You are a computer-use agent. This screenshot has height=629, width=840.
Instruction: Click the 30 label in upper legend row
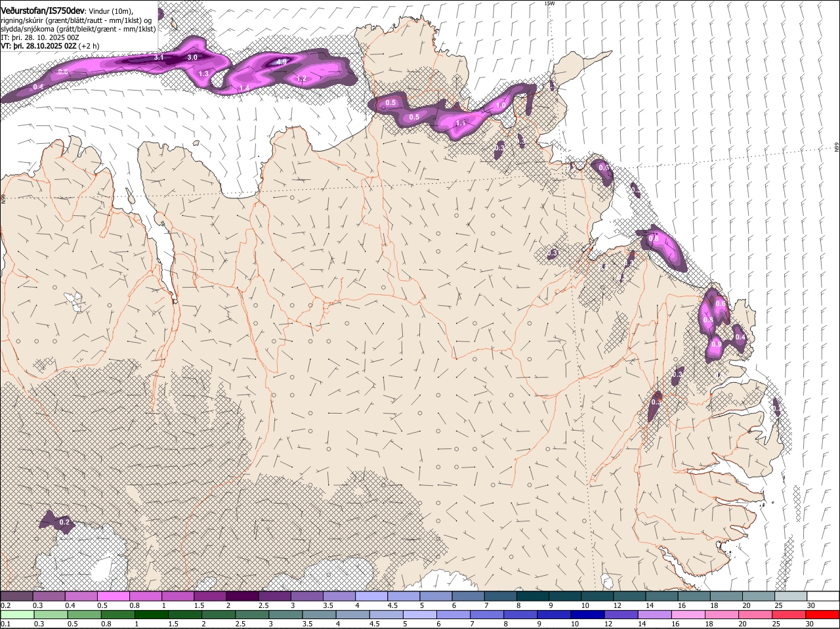[x=811, y=605]
